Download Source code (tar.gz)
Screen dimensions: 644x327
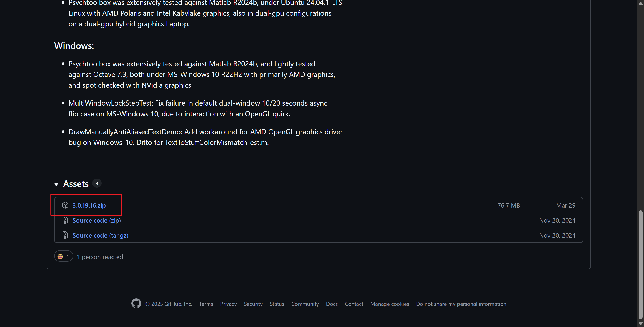pyautogui.click(x=100, y=235)
